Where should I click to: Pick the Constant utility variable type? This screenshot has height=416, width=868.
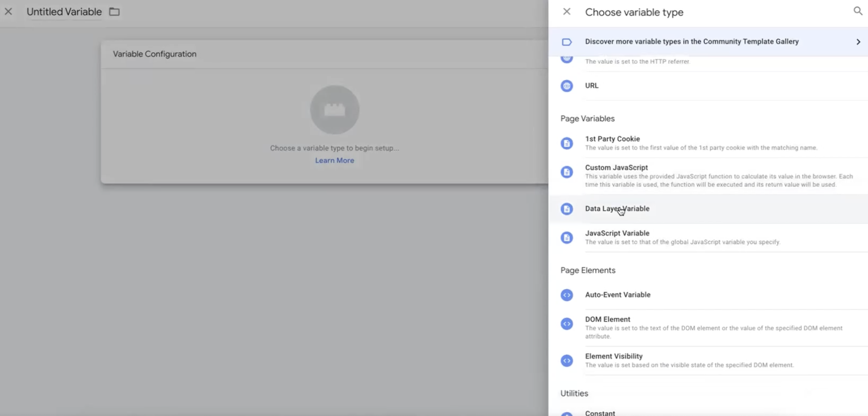(600, 413)
